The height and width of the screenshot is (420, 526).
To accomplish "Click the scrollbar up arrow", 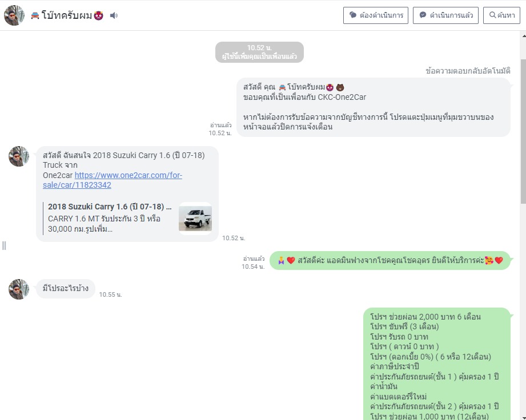I will click(x=524, y=35).
